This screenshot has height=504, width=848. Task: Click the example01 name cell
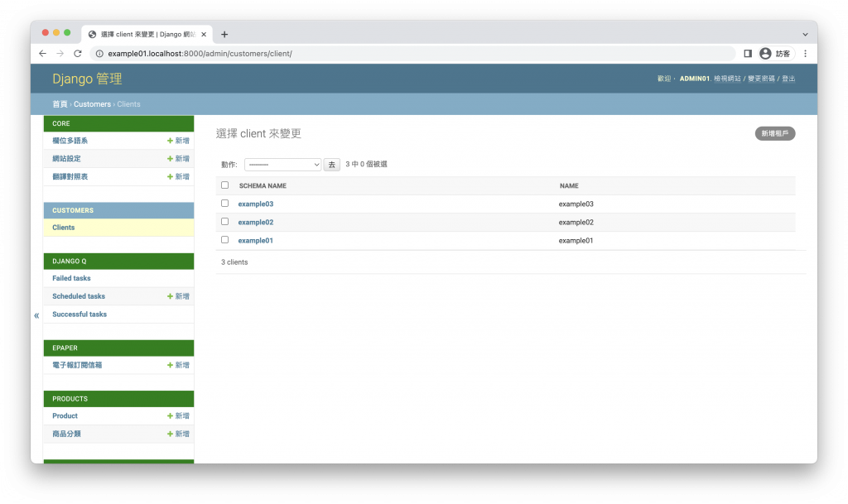(x=576, y=241)
